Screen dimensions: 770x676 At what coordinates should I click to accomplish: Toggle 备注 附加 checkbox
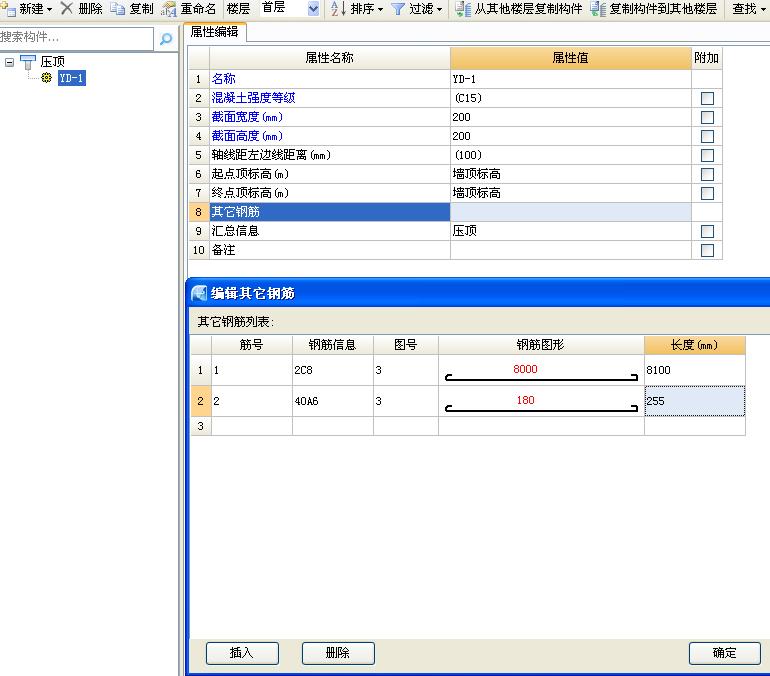tap(707, 250)
